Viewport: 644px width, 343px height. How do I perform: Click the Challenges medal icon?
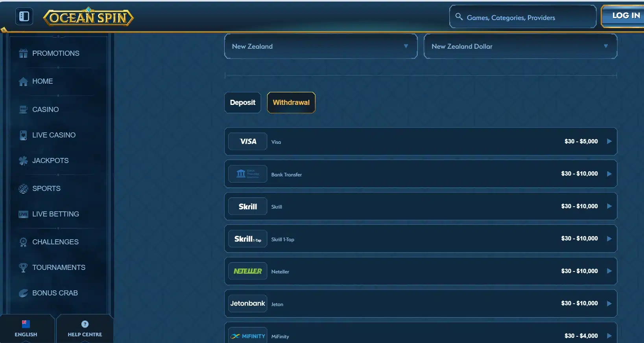(23, 242)
